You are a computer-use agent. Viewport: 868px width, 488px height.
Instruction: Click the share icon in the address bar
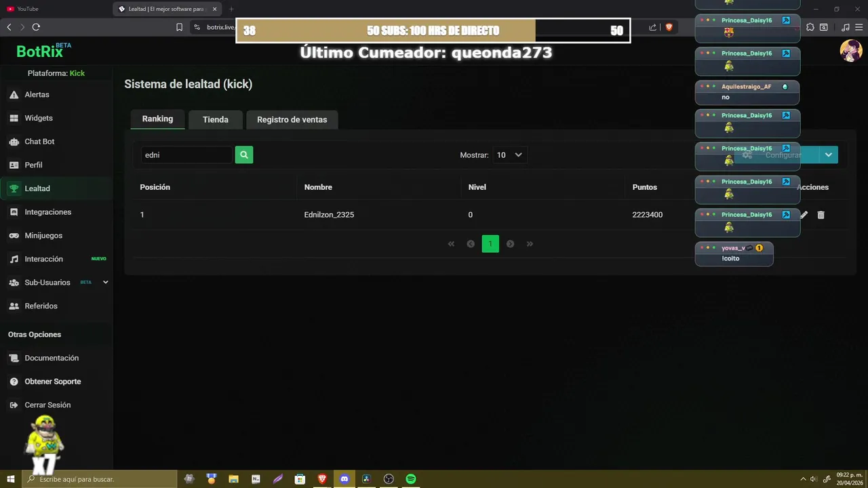click(652, 27)
